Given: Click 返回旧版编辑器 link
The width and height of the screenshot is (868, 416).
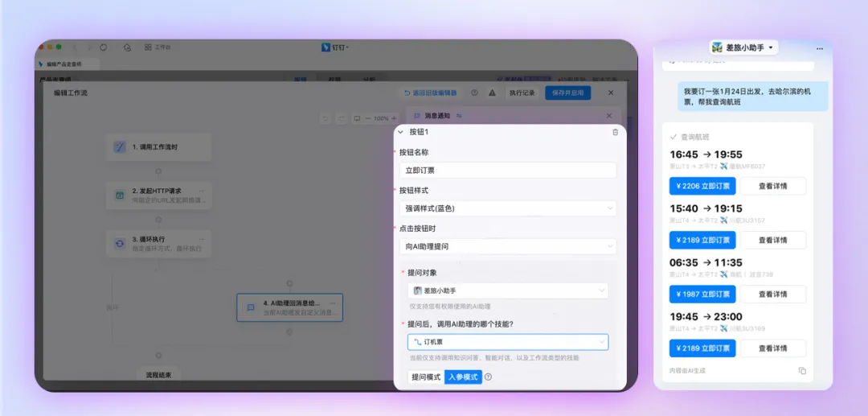Looking at the screenshot, I should coord(431,93).
